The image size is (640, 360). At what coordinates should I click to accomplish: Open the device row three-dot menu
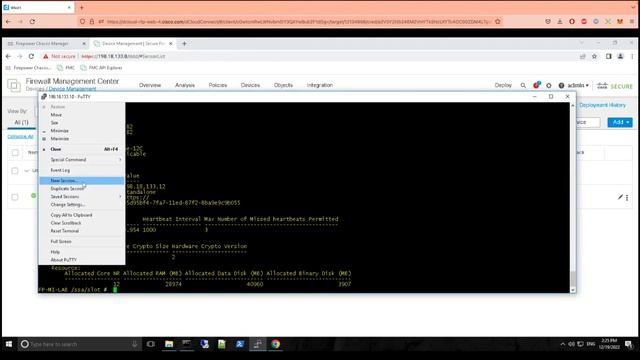(x=627, y=198)
